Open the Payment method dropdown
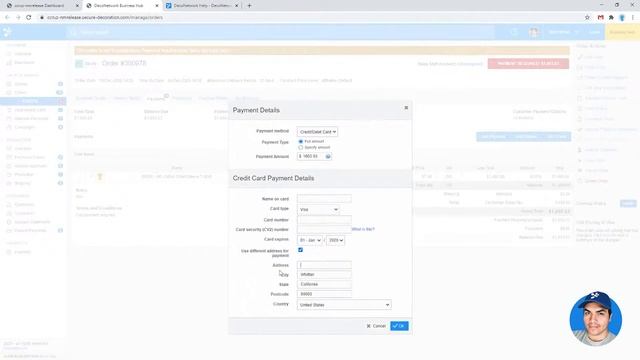 [317, 132]
